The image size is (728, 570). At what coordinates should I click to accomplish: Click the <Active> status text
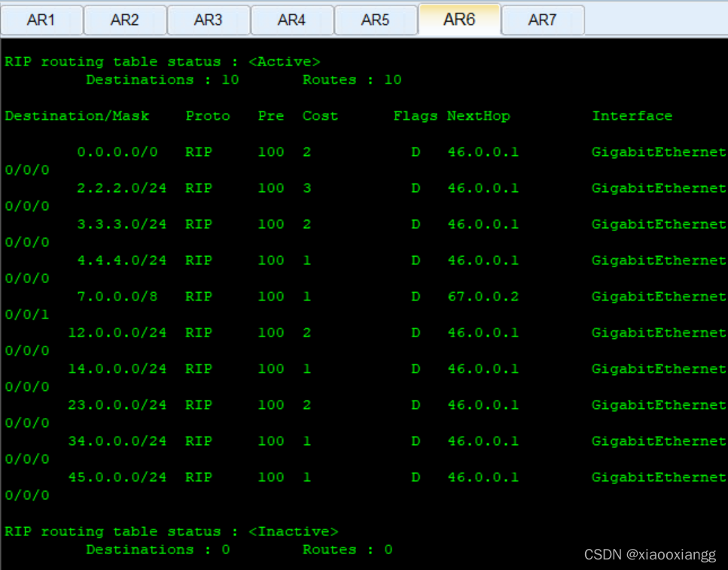(x=285, y=62)
